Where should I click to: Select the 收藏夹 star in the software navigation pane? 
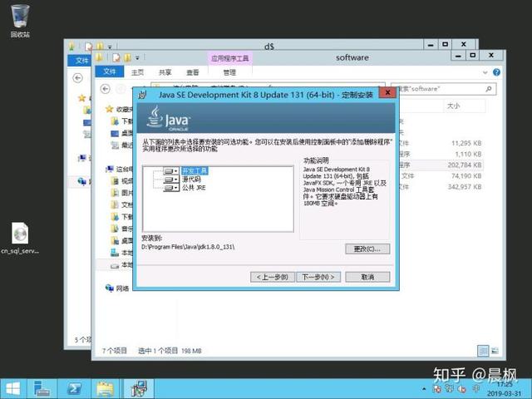pos(109,109)
